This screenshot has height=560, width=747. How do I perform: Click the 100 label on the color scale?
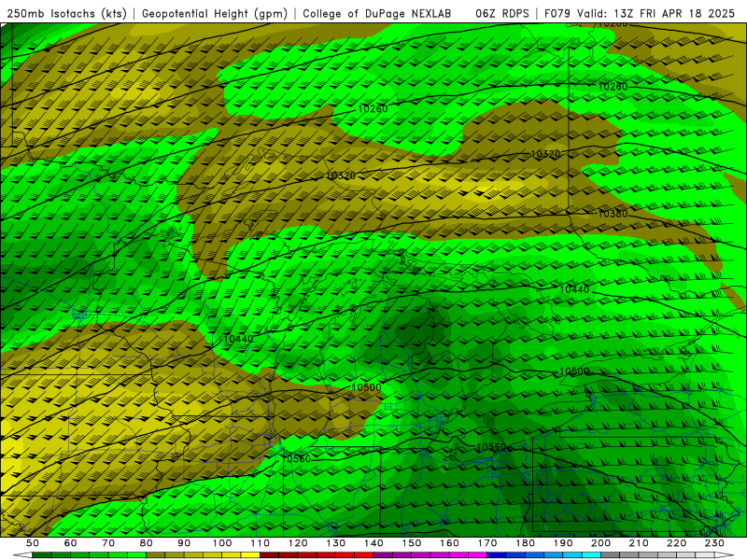click(x=222, y=543)
